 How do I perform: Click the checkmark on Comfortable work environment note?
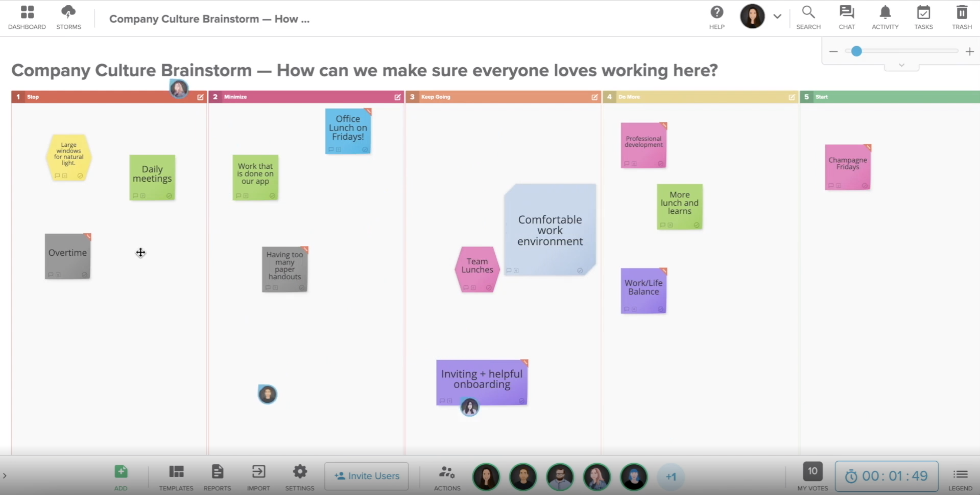pos(580,270)
